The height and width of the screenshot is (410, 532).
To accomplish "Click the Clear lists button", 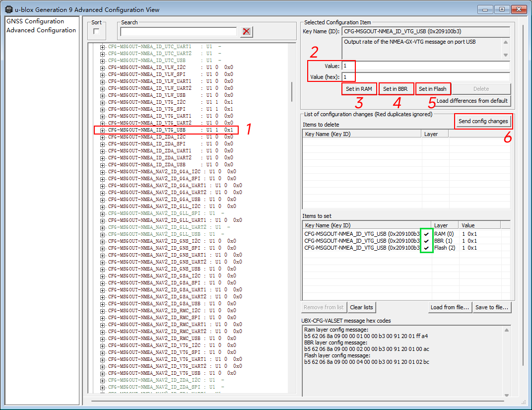I will tap(362, 307).
